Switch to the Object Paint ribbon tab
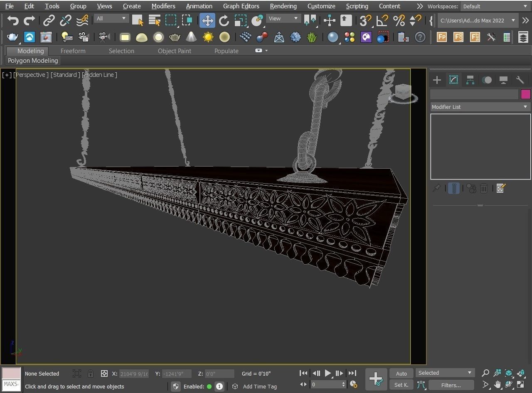This screenshot has width=532, height=393. click(175, 51)
